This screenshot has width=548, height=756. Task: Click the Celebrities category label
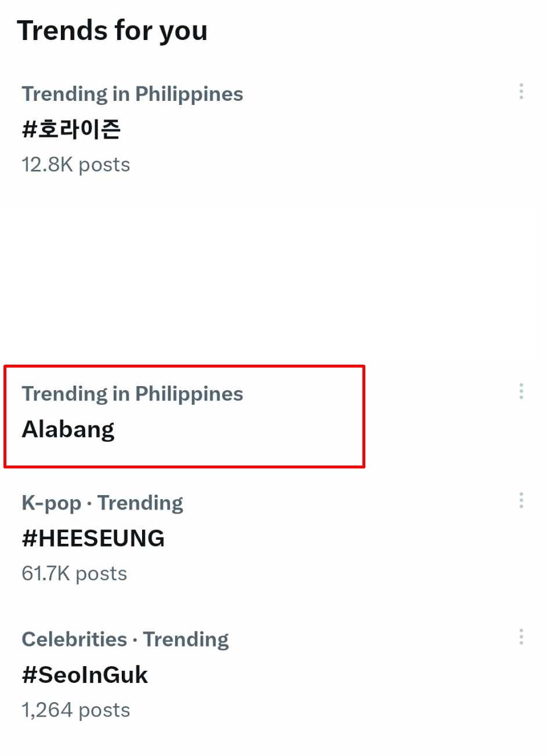click(x=74, y=639)
